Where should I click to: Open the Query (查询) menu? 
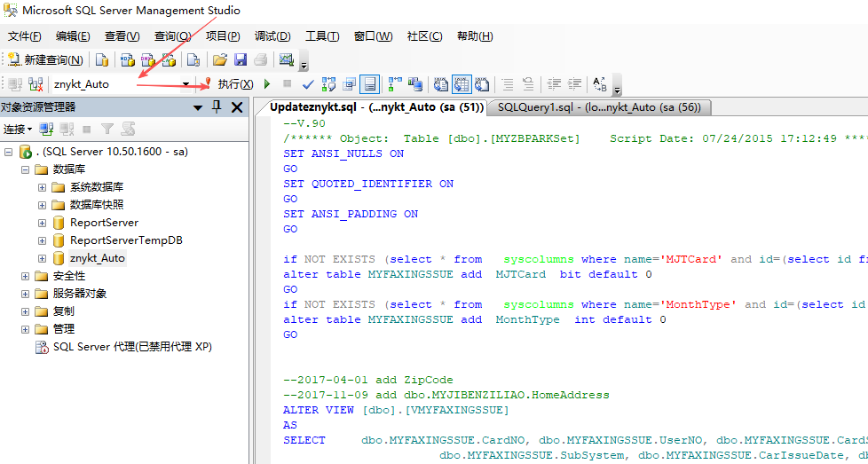(172, 36)
